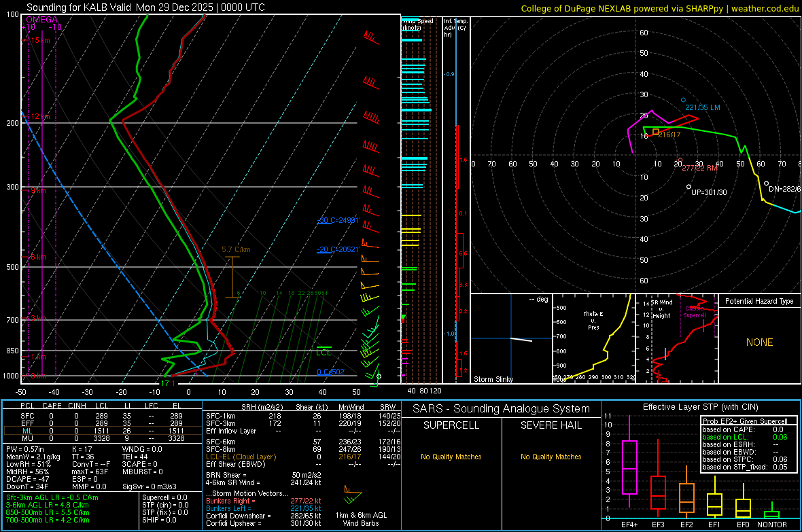Click the MeanW = 2.1g/kg value

tap(33, 457)
